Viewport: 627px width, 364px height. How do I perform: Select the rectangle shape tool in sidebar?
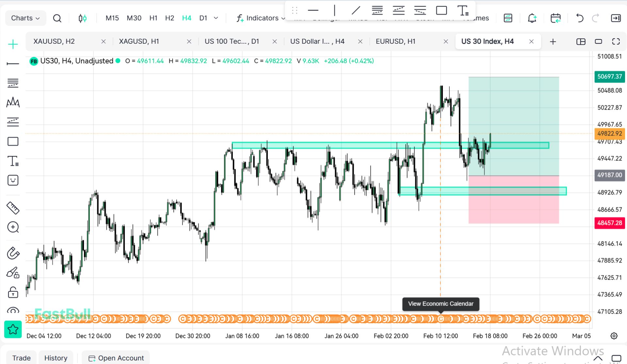pos(13,142)
